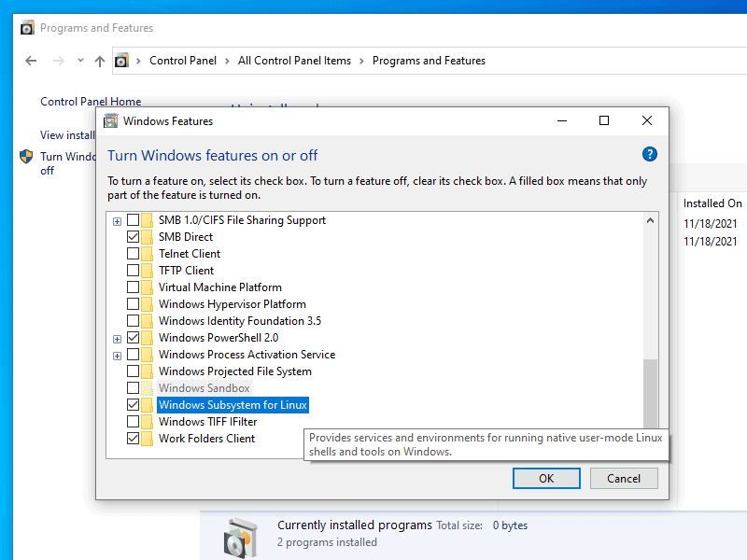
Task: Select the Work Folders Client label
Action: click(206, 439)
